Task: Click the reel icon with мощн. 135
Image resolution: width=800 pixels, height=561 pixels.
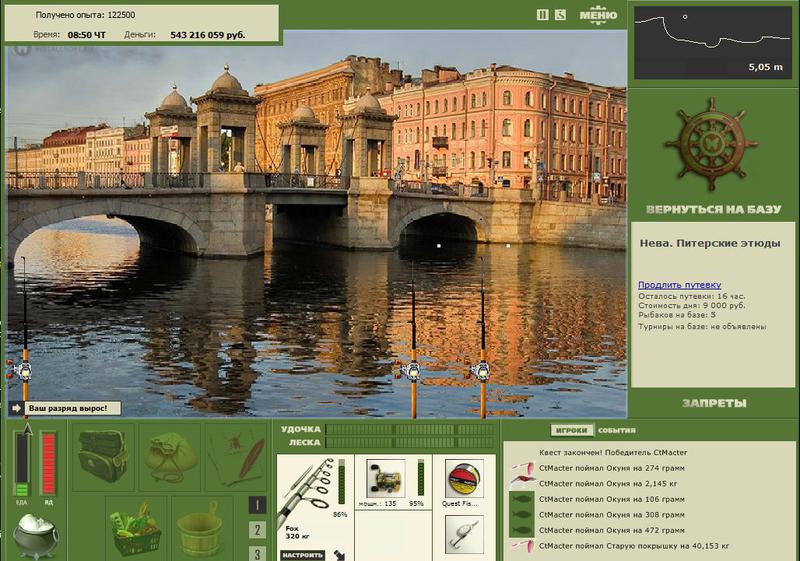Action: 385,478
